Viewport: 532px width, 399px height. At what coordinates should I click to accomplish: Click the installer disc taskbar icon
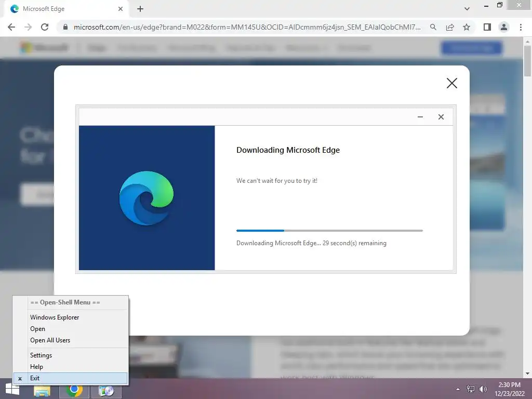106,391
